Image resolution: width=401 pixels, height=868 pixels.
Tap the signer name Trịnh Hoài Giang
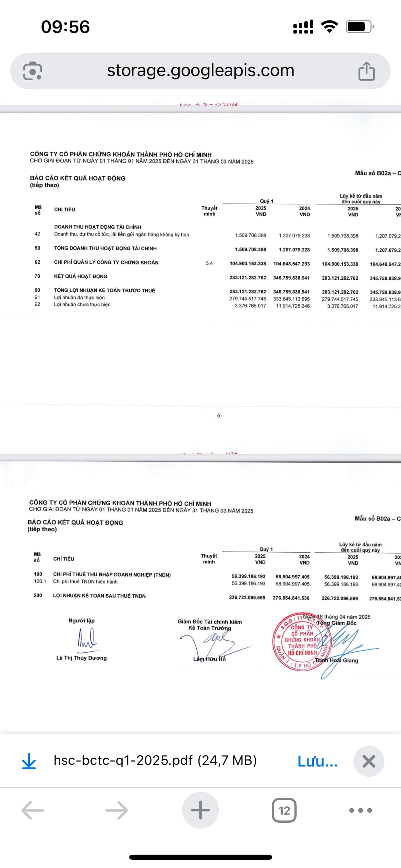tap(337, 660)
